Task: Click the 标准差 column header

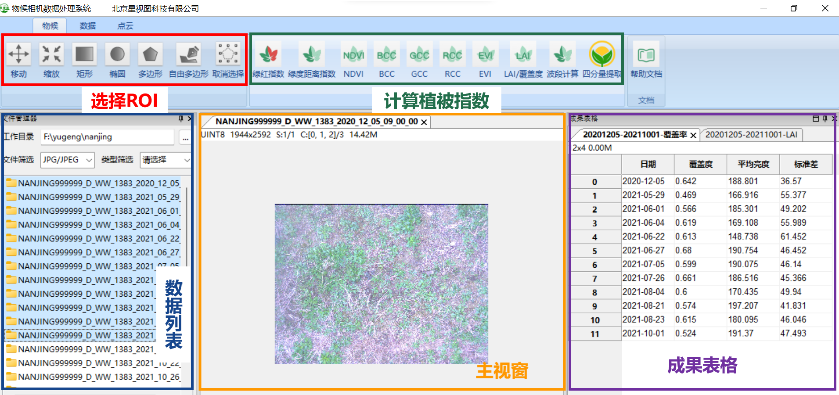Action: coord(806,164)
